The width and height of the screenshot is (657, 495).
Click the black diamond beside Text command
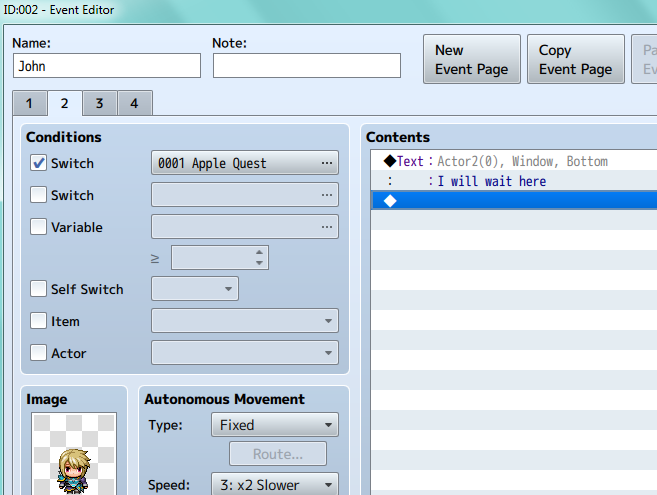(390, 161)
